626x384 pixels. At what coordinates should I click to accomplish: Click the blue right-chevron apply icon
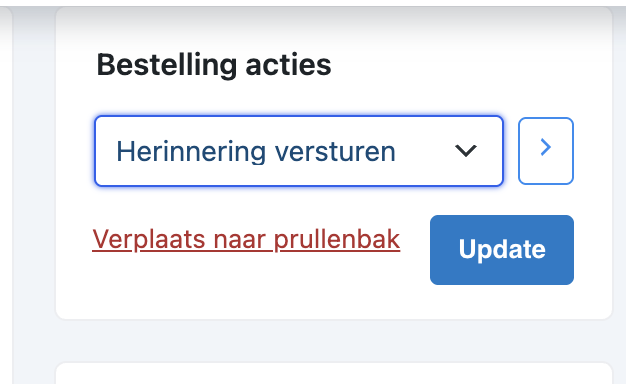pyautogui.click(x=546, y=147)
